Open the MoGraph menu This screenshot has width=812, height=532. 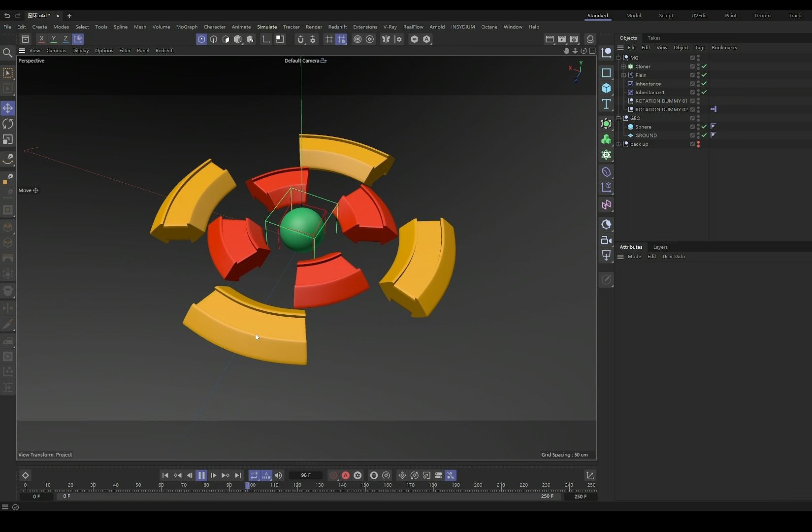click(187, 27)
